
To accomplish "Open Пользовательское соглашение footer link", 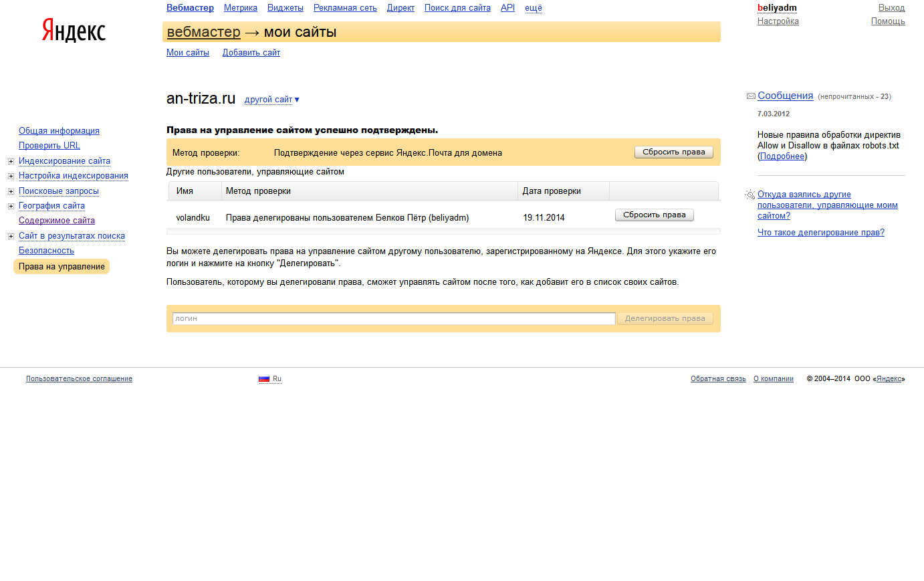I will tap(79, 379).
